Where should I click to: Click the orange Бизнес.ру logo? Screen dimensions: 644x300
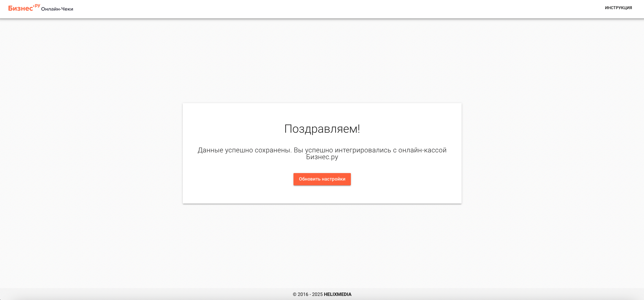(24, 7)
